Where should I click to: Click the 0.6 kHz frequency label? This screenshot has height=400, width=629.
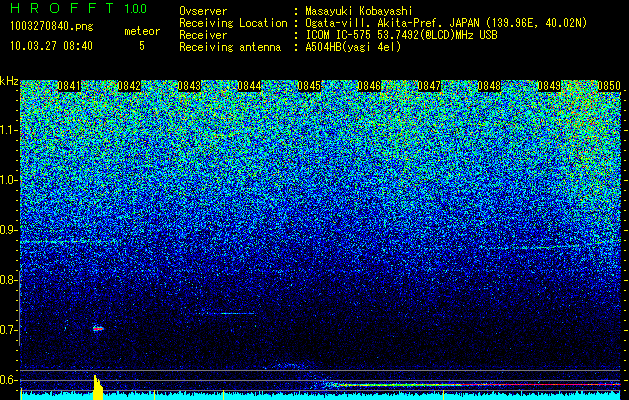(7, 380)
